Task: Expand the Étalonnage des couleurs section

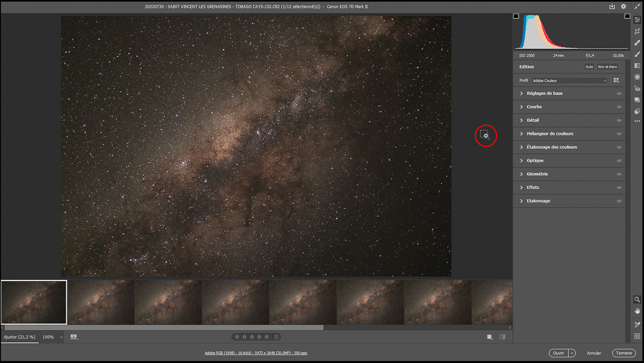Action: [522, 147]
